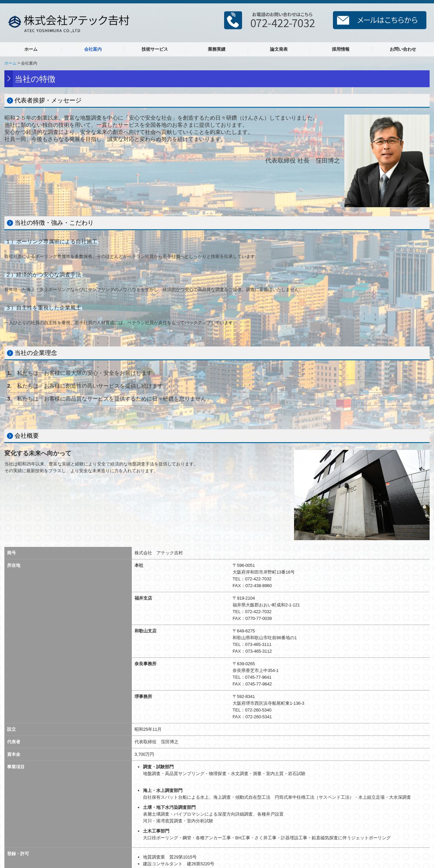Click the 奈良事務所 office label
The image size is (434, 868).
pyautogui.click(x=145, y=664)
